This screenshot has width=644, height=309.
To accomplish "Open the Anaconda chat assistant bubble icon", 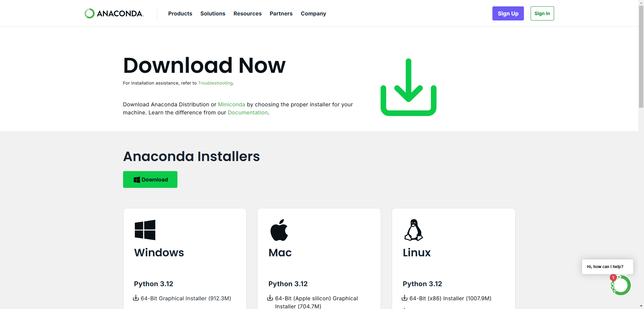I will [x=621, y=285].
